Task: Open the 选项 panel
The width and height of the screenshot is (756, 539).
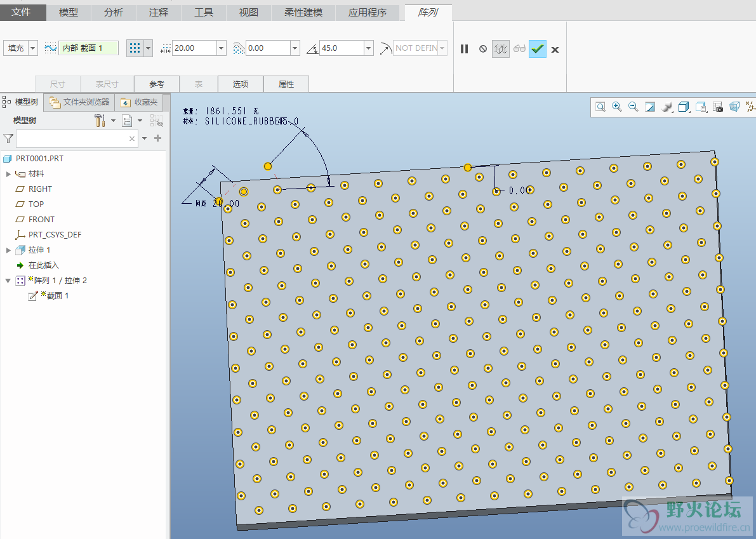Action: click(x=240, y=84)
